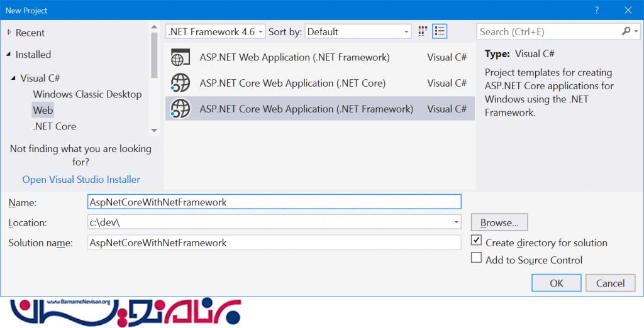
Task: Expand the Recent tree node
Action: [x=9, y=33]
